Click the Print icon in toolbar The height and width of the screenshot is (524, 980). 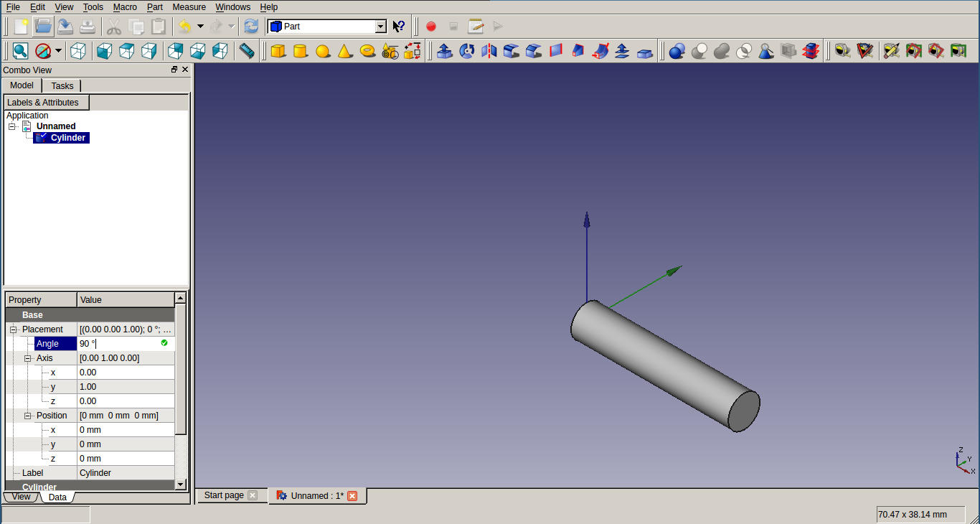[x=88, y=27]
